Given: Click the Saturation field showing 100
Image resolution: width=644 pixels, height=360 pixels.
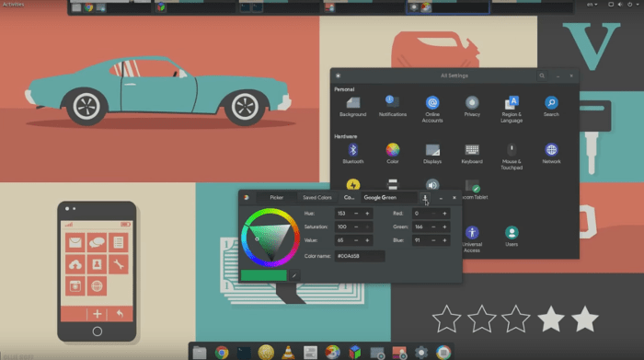Looking at the screenshot, I should click(x=342, y=226).
